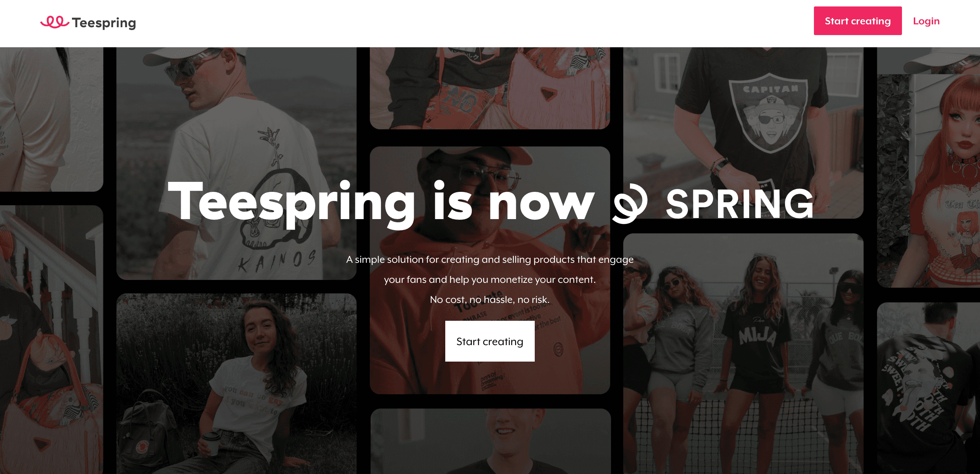Open the red-haired woman heart shirt photo
This screenshot has width=980, height=474.
point(928,168)
